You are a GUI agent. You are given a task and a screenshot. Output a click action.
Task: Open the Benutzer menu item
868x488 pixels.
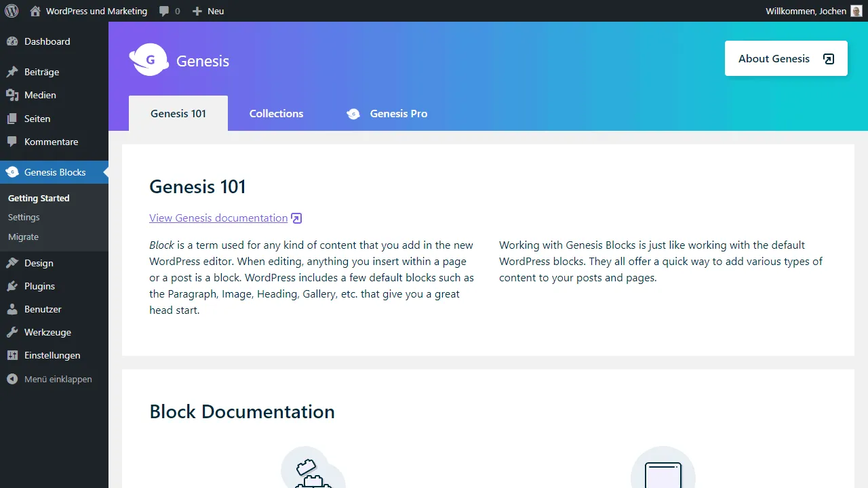tap(54, 309)
